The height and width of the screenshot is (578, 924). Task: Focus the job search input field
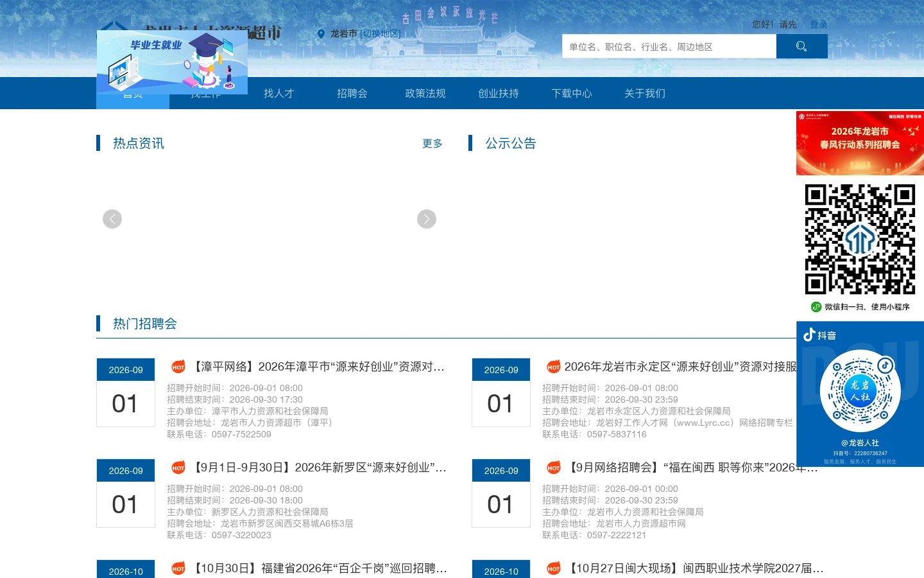[x=669, y=46]
